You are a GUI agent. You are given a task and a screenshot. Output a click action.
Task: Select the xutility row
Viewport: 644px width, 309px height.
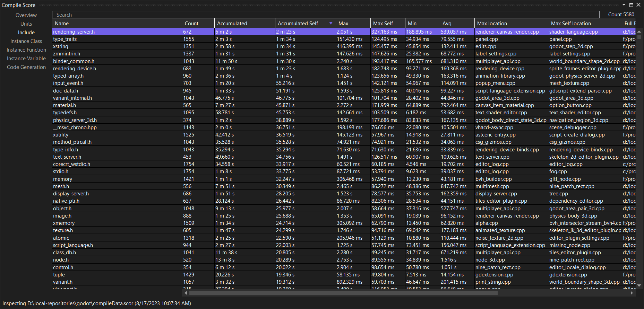(344, 135)
